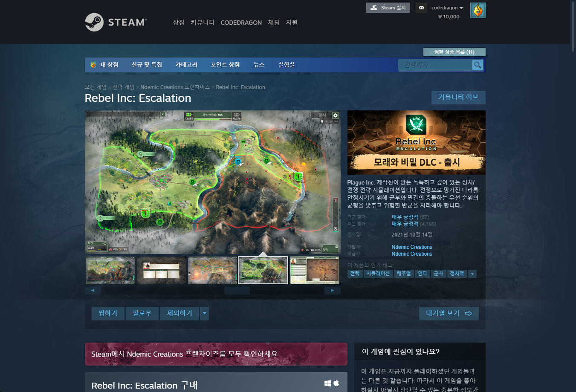Open the 실험실 tab
This screenshot has height=392, width=576.
(287, 65)
